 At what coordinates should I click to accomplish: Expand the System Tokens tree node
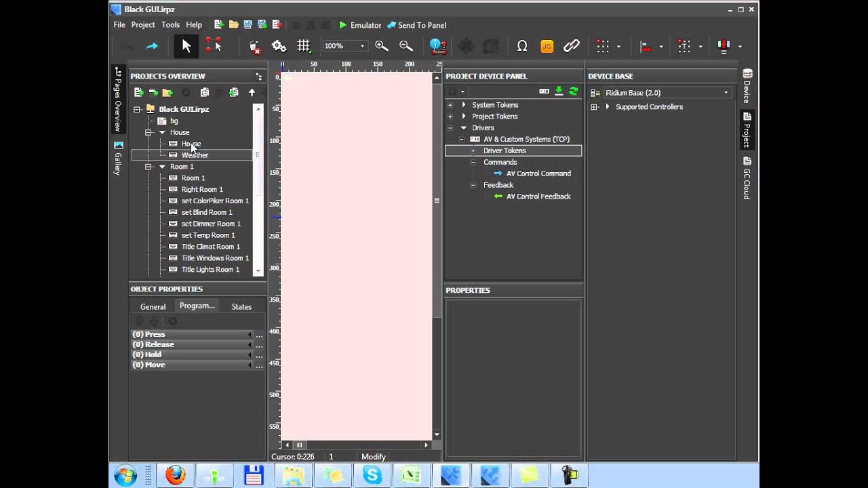pos(450,105)
